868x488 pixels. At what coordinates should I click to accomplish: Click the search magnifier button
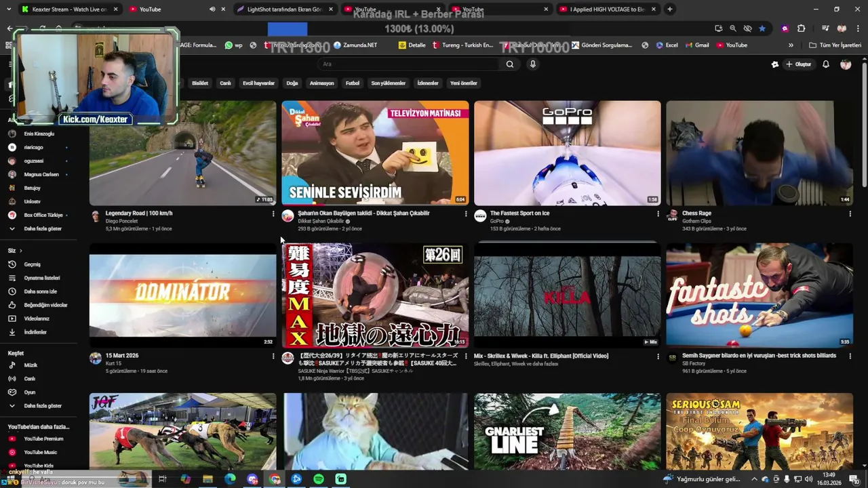[x=510, y=64]
